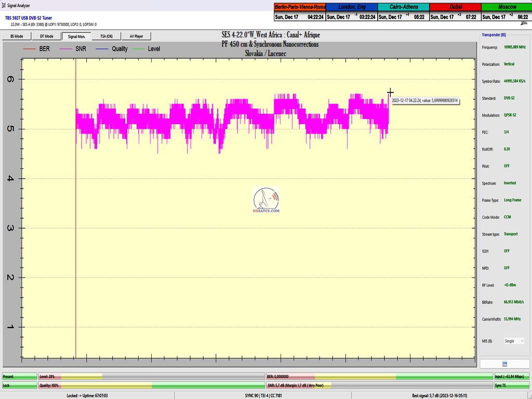Click the list icon button below MIS
The height and width of the screenshot is (399, 532).
coord(504,364)
